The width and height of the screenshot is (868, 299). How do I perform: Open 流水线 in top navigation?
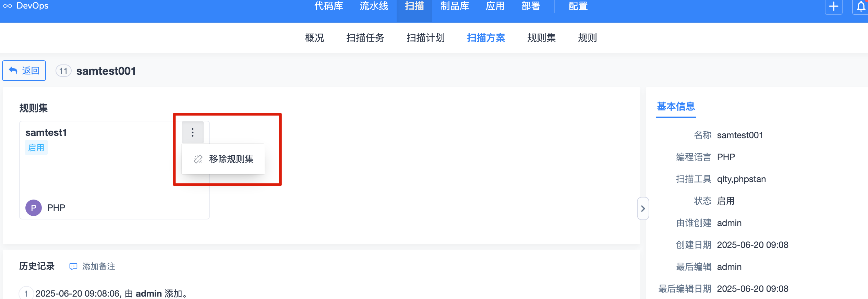coord(374,6)
